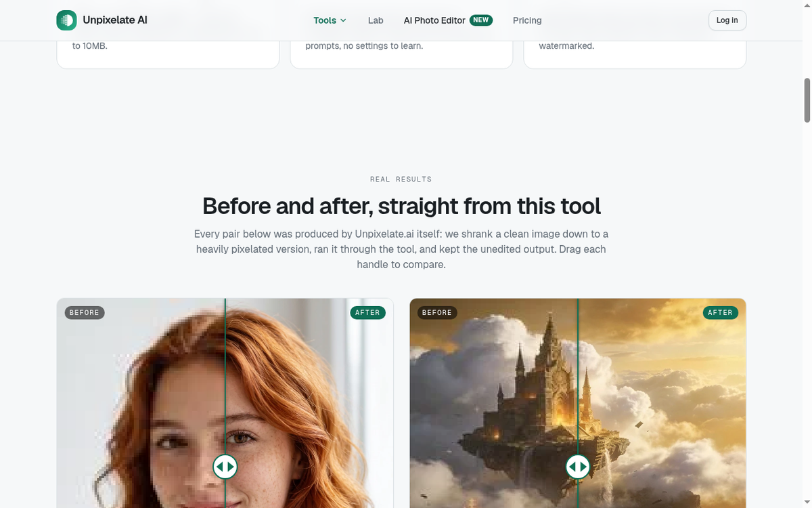Go to AI Photo Editor
812x508 pixels.
pos(434,20)
